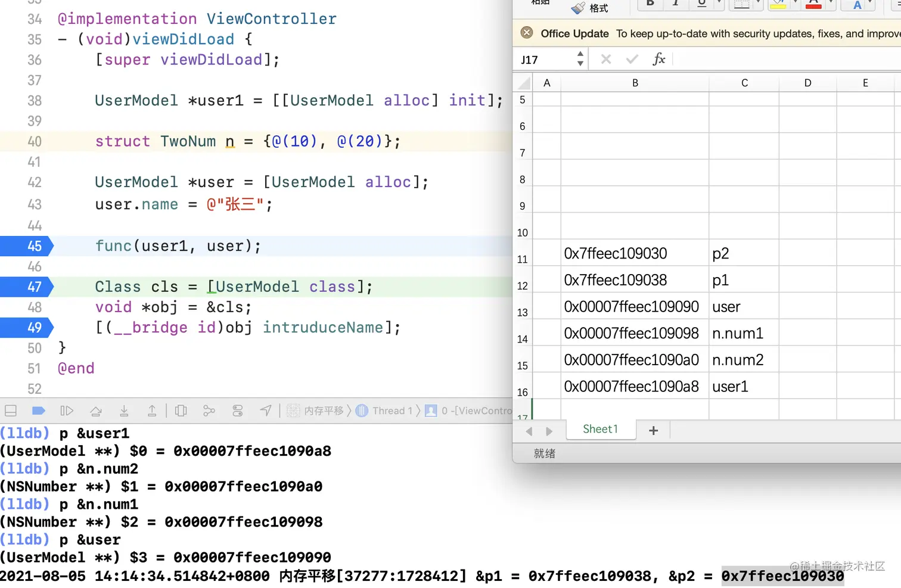Select cell containing 0x00007ffeec109098
The image size is (901, 588).
(635, 333)
